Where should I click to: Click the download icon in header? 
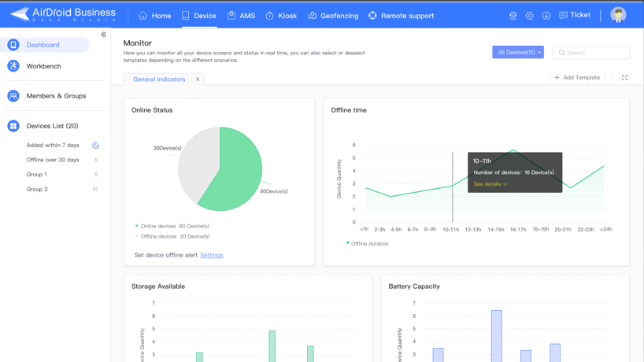pos(546,16)
